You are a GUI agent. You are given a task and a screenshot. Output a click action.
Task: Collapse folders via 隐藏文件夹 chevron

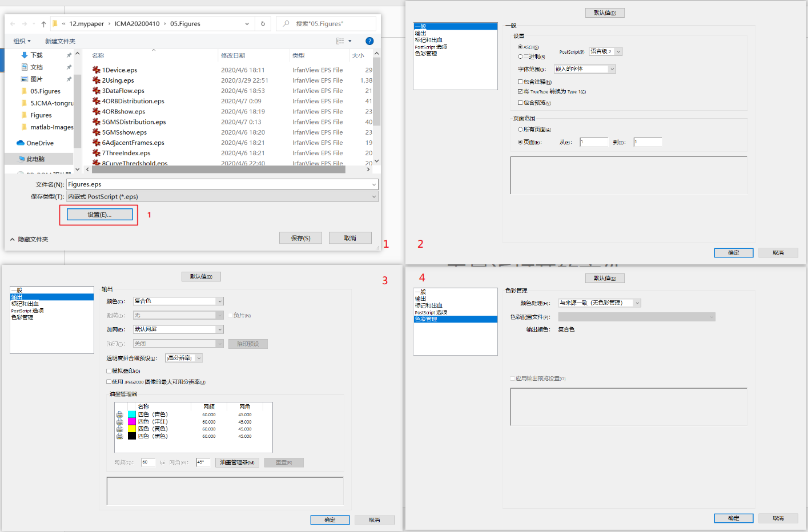13,239
